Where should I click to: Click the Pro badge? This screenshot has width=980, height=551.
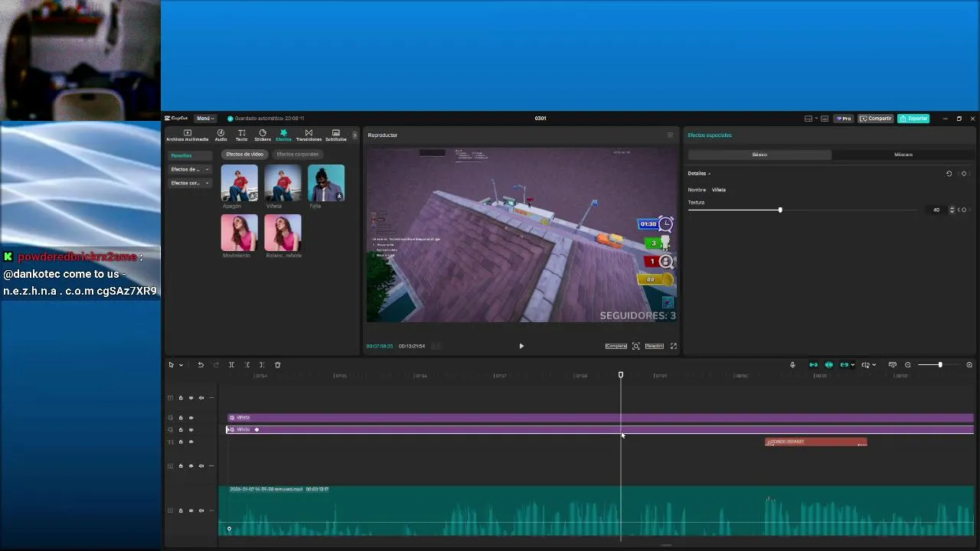click(x=844, y=119)
